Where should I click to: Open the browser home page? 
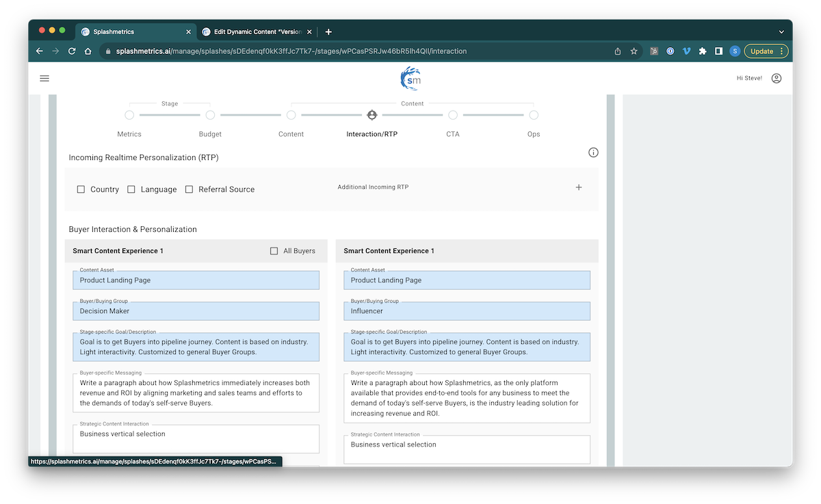pyautogui.click(x=88, y=51)
